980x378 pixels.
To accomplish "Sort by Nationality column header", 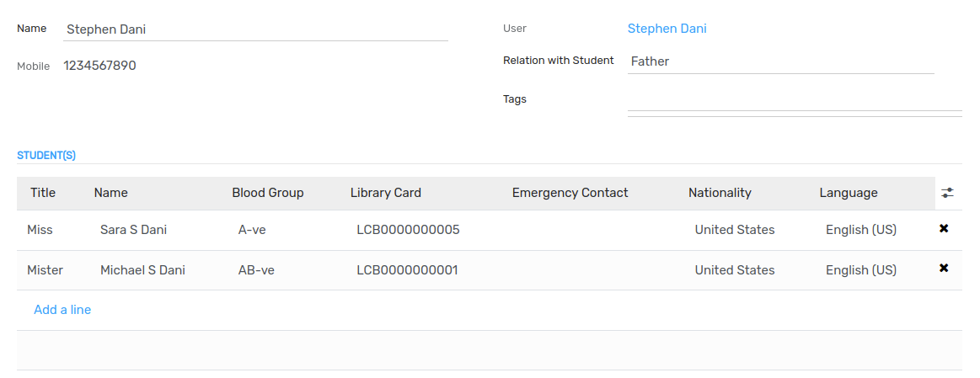I will coord(720,193).
